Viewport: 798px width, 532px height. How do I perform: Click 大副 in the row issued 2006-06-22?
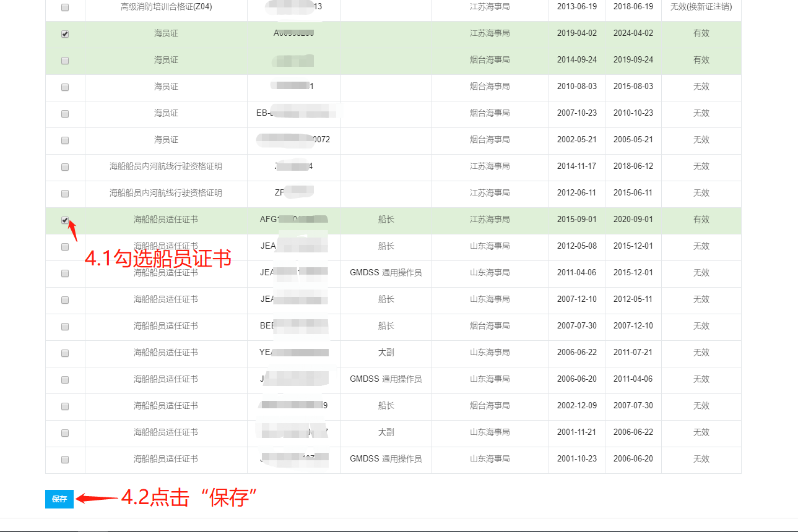[386, 353]
